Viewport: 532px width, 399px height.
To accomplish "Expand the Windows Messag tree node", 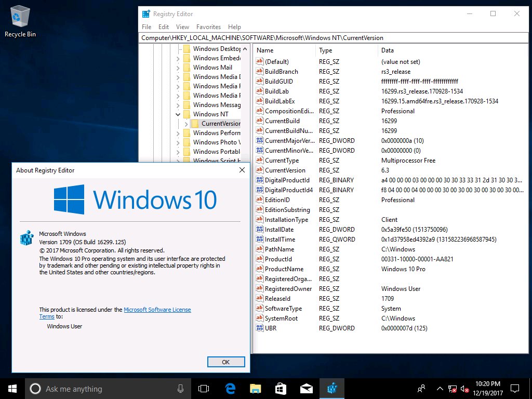I will click(x=178, y=105).
